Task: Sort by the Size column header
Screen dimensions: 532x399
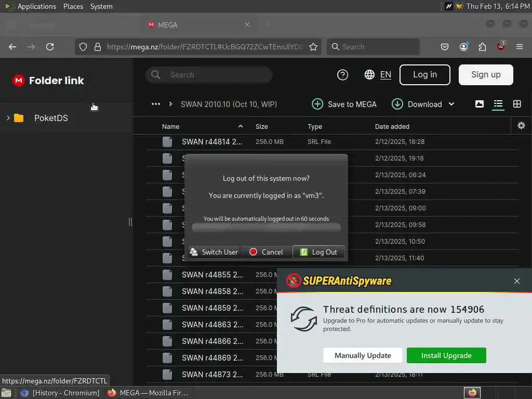Action: tap(262, 126)
